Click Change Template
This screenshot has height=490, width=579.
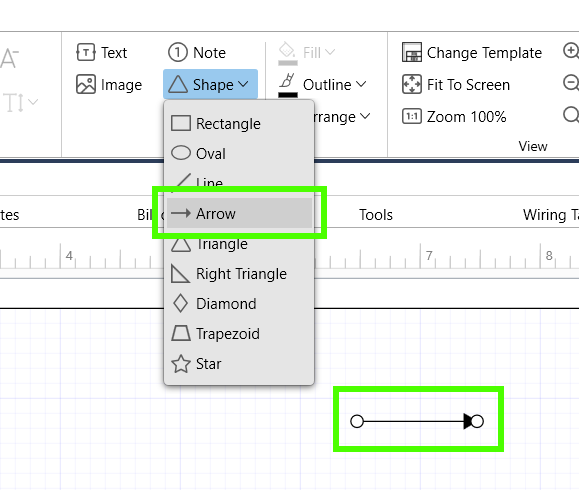click(x=472, y=52)
